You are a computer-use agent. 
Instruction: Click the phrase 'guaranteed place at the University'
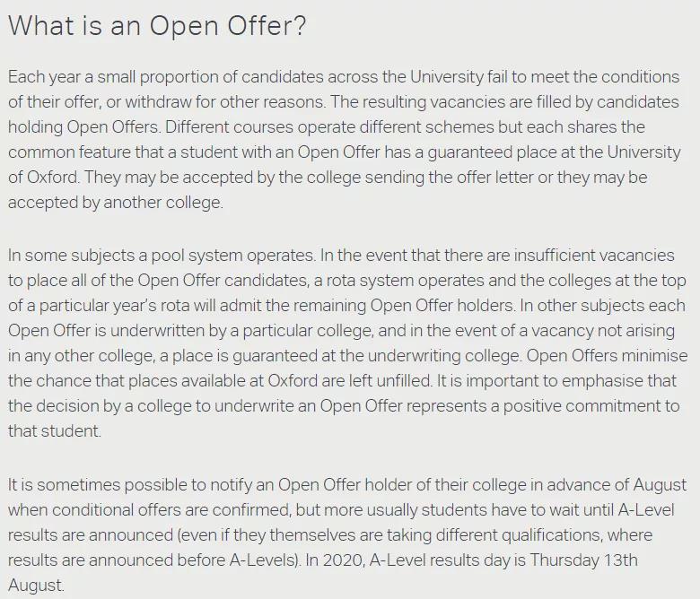coord(554,152)
